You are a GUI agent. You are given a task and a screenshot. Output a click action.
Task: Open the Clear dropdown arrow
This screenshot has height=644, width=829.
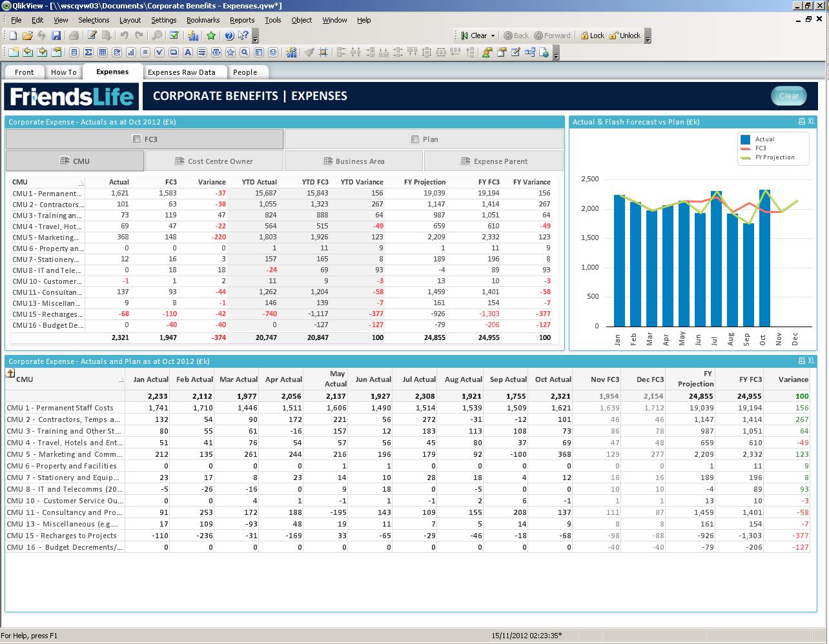(x=493, y=36)
